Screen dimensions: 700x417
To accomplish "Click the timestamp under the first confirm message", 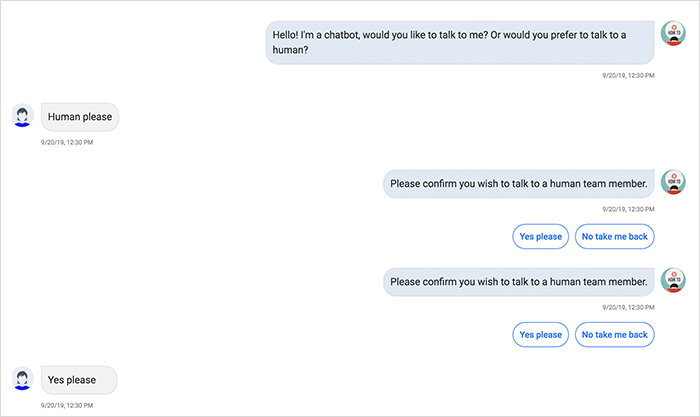I will coord(628,209).
